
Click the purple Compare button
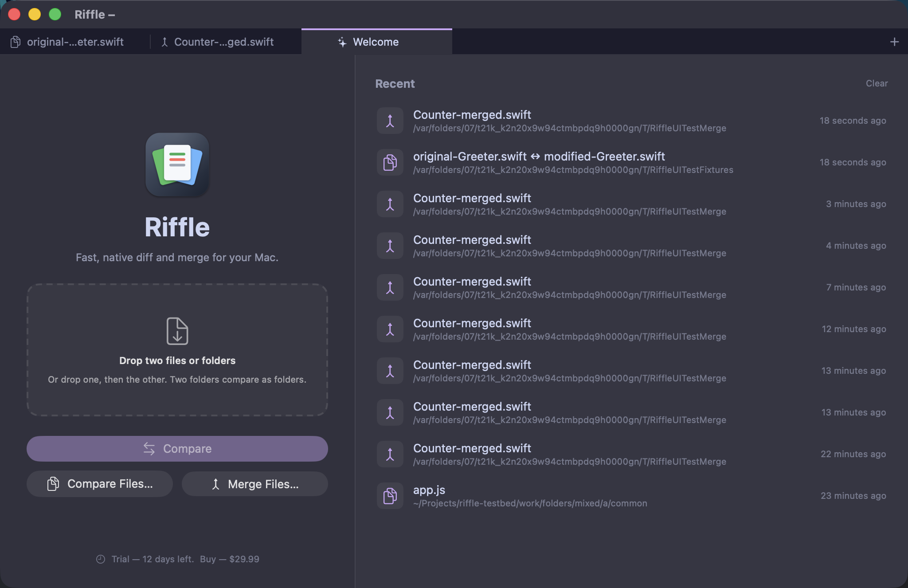point(177,449)
